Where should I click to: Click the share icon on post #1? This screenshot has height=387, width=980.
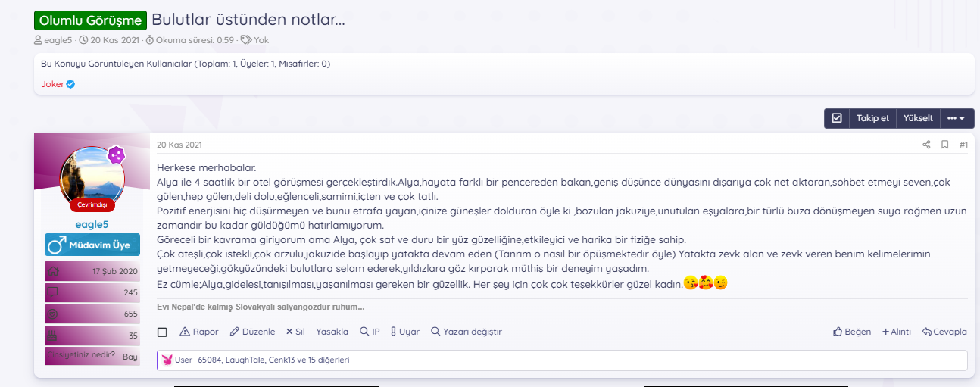coord(926,145)
